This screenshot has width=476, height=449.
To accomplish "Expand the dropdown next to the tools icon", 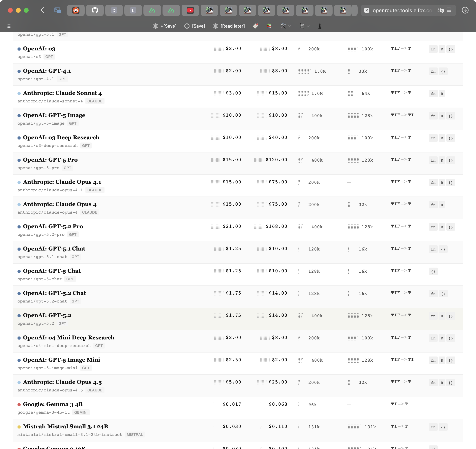I will click(x=290, y=26).
